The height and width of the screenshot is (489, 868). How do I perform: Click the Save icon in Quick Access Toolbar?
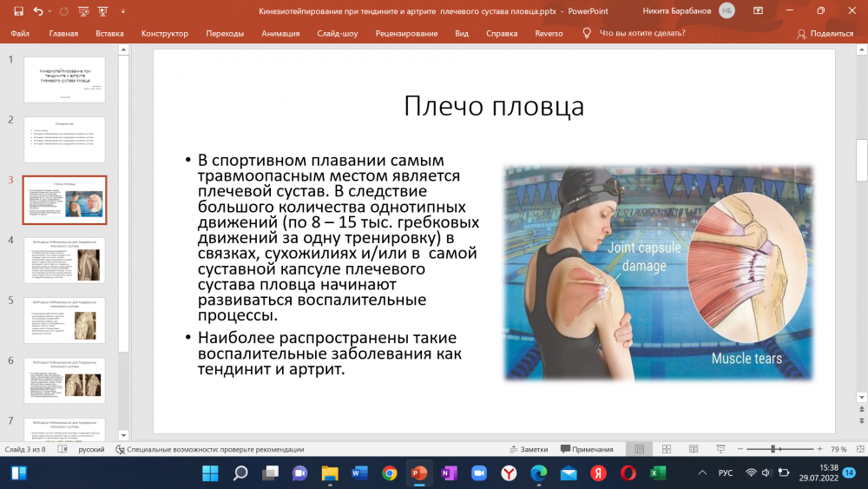pyautogui.click(x=18, y=11)
